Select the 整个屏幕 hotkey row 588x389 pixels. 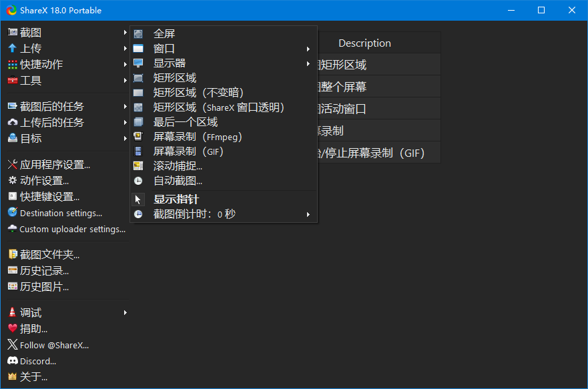379,87
